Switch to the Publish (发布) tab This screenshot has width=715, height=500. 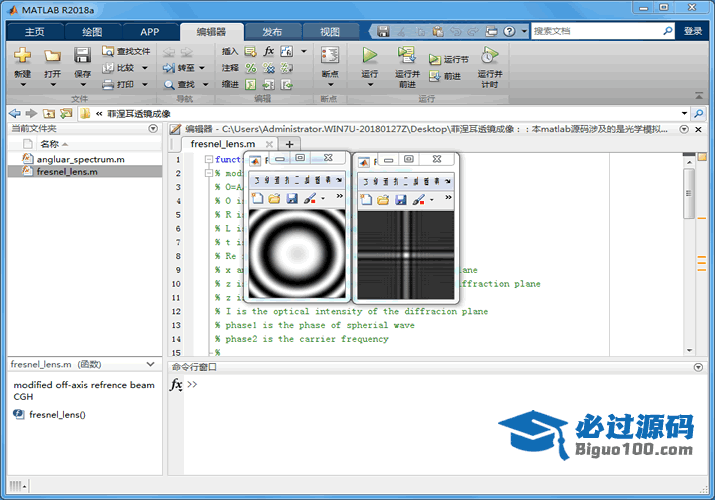tap(272, 32)
